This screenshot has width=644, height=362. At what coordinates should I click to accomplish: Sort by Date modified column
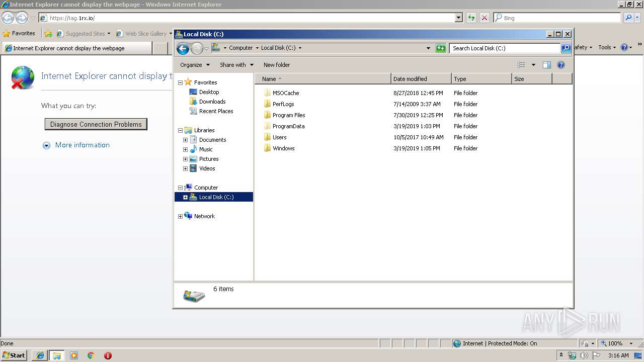[421, 79]
